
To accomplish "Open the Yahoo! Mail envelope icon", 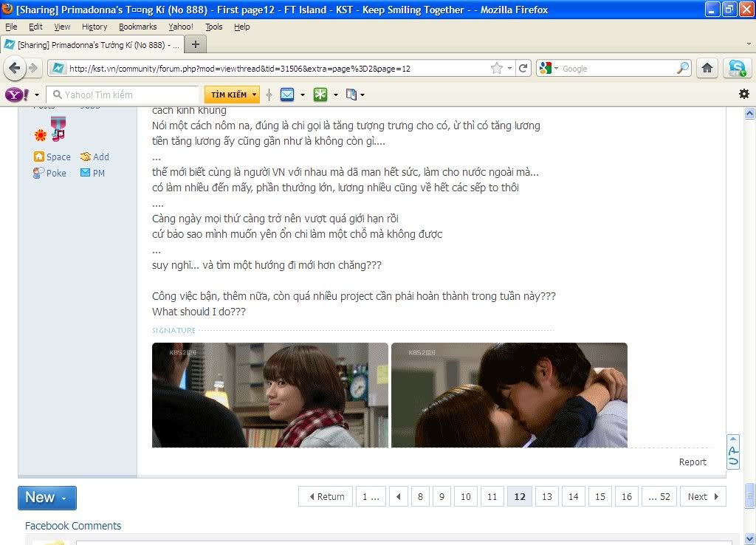I will (287, 95).
